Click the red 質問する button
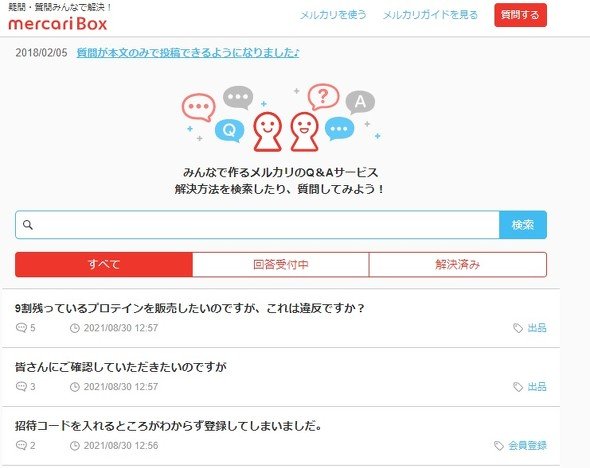This screenshot has width=590, height=468. [x=520, y=15]
